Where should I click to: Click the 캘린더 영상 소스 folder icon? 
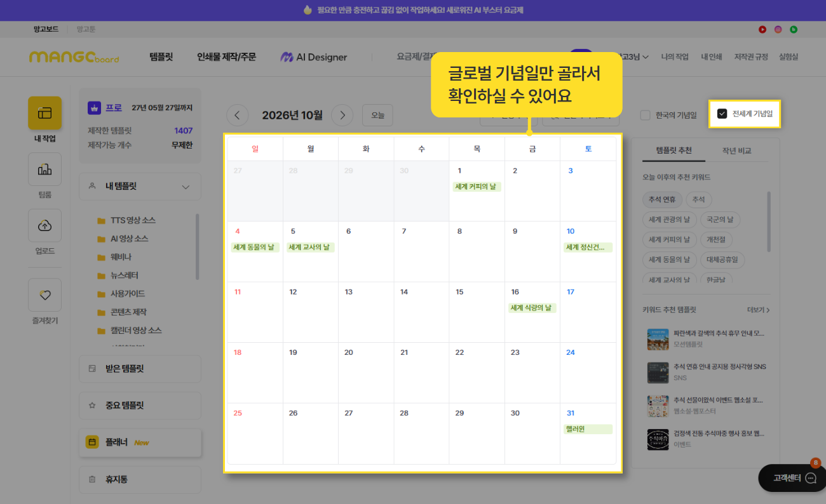point(101,331)
